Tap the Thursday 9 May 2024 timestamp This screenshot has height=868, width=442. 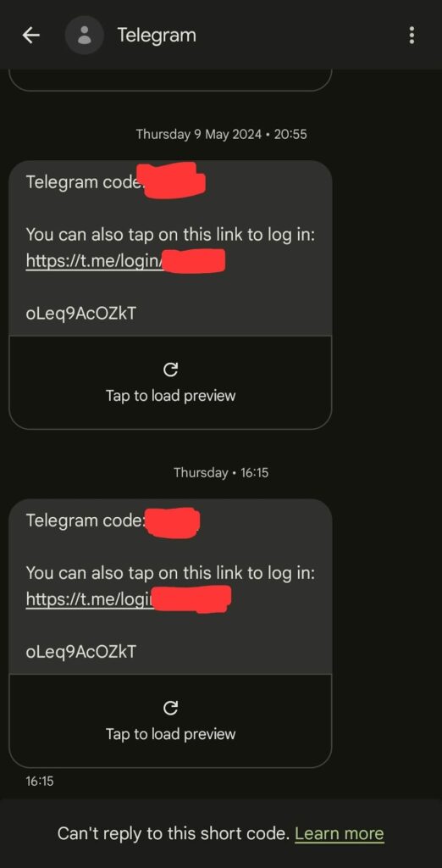pyautogui.click(x=221, y=134)
